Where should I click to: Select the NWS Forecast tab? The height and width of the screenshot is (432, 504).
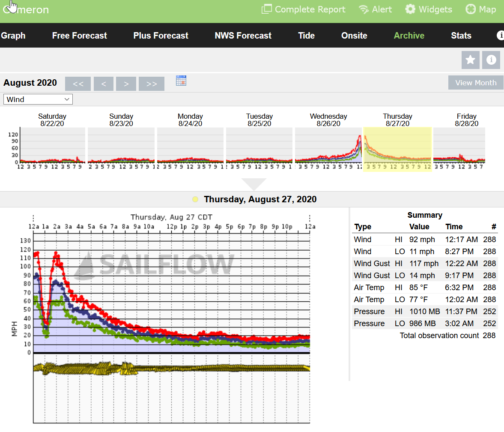(243, 36)
